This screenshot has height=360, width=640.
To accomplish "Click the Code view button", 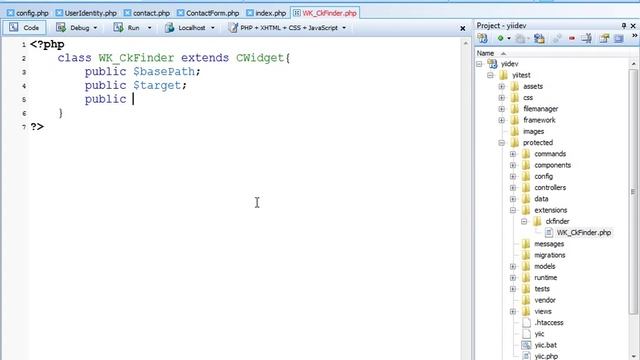I will click(x=24, y=28).
